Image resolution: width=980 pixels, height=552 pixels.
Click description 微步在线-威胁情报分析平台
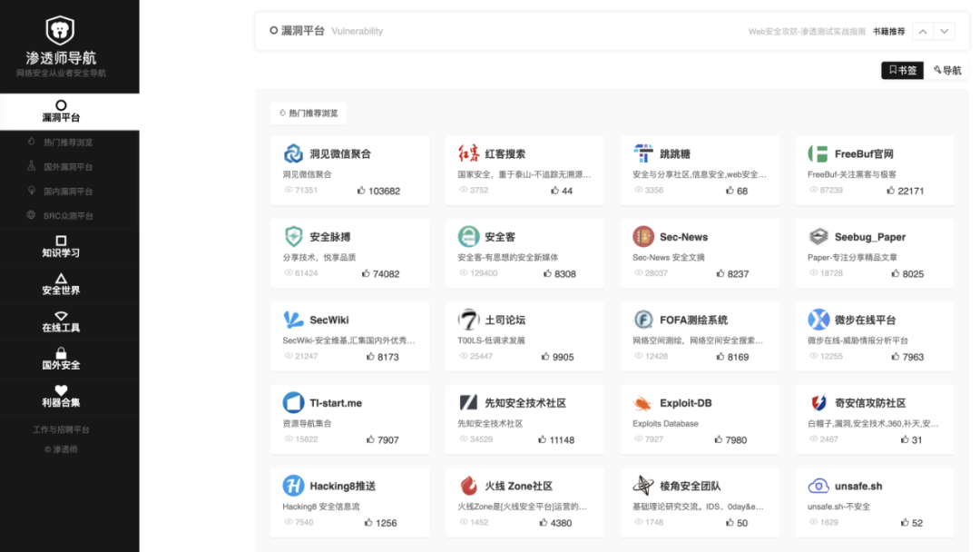(857, 340)
